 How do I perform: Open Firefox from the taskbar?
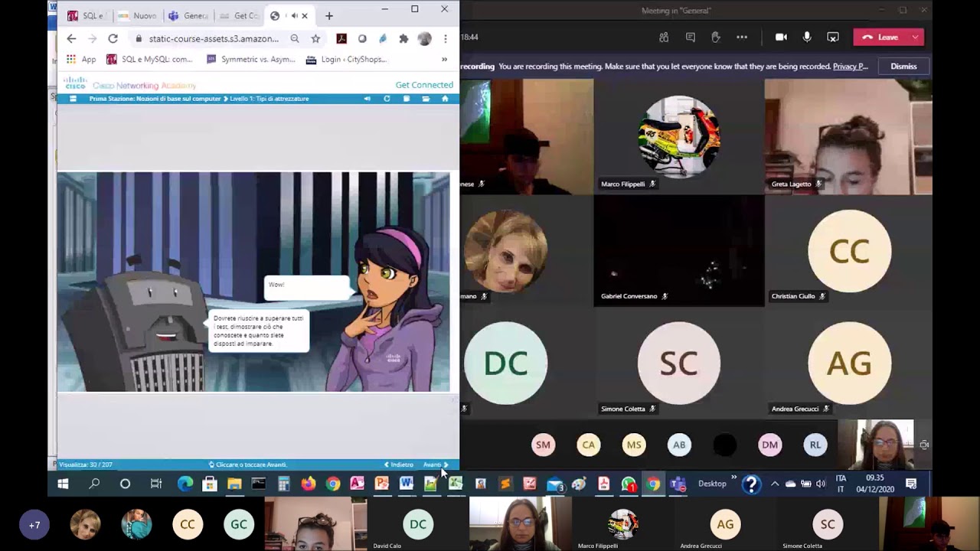tap(308, 484)
